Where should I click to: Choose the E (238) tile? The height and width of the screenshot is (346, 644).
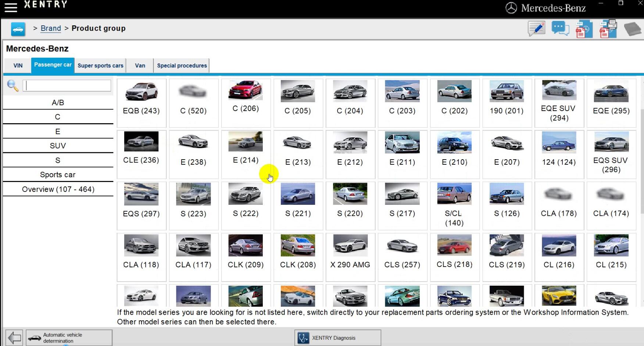click(x=194, y=154)
